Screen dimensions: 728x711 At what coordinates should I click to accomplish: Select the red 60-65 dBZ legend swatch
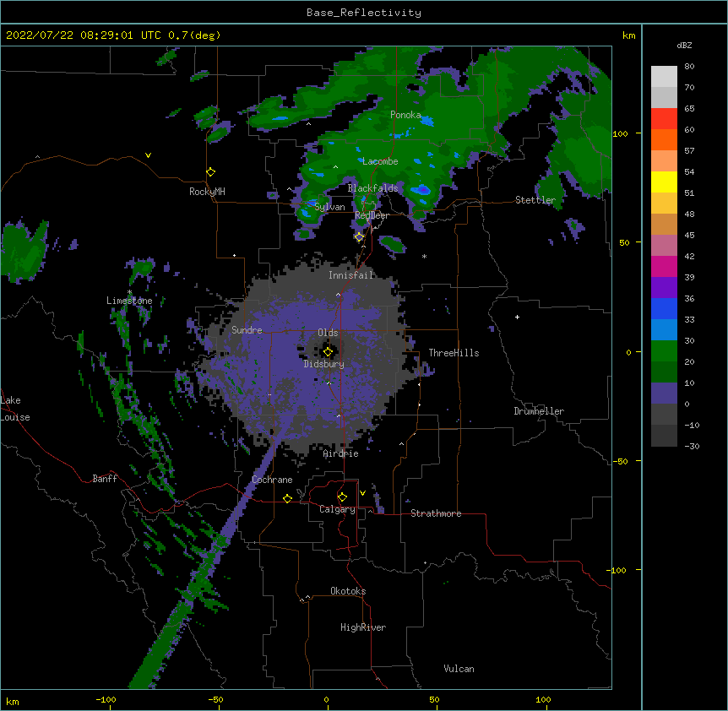[x=664, y=119]
